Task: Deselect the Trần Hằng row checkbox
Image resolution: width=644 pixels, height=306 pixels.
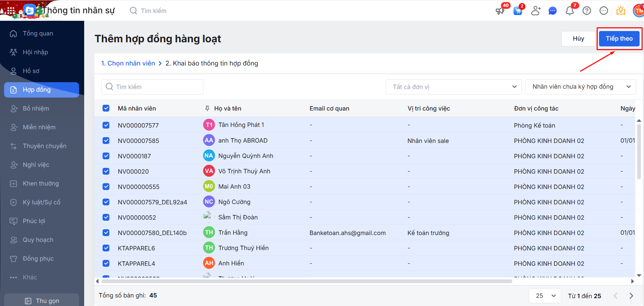Action: point(106,233)
